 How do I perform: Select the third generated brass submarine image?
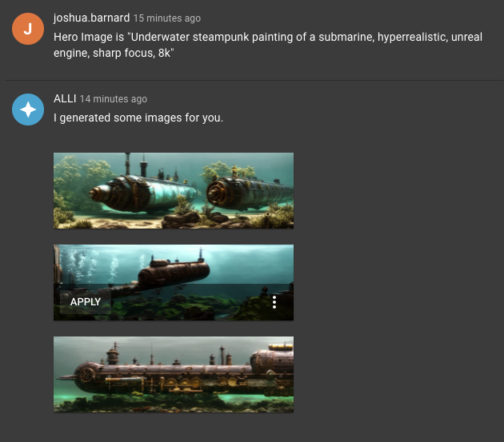tap(174, 374)
